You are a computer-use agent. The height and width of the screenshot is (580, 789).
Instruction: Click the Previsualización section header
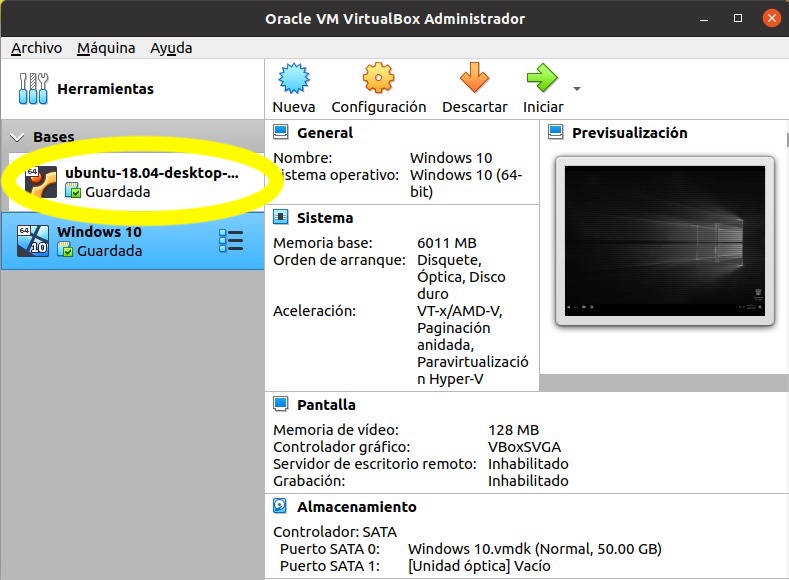[629, 133]
